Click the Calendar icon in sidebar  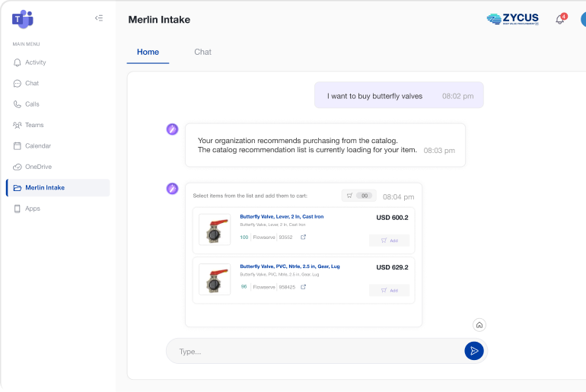point(18,145)
